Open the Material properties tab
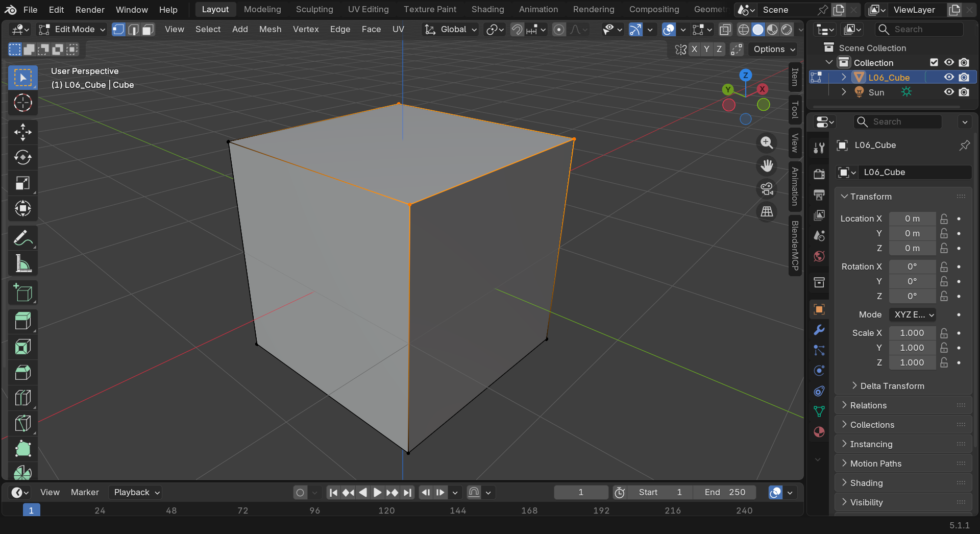980x534 pixels. [819, 432]
